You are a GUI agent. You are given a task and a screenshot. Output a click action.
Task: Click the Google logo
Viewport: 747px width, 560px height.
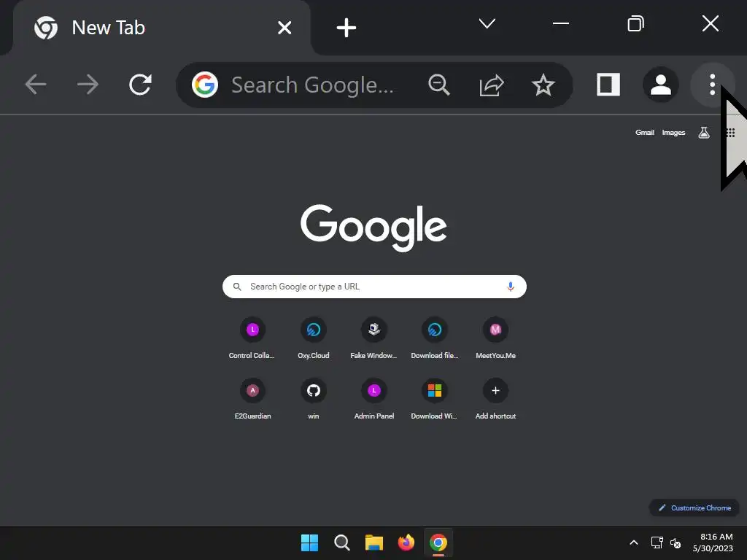point(373,227)
